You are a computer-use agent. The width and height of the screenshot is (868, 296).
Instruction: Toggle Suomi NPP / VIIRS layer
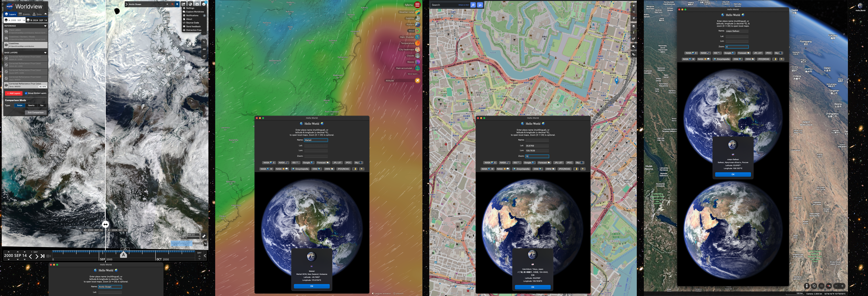click(x=6, y=72)
